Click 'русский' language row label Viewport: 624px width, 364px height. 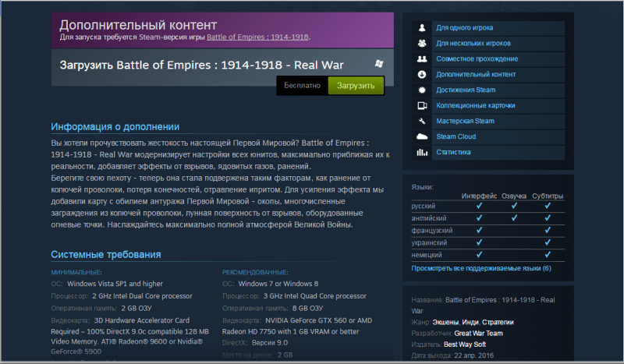point(424,206)
